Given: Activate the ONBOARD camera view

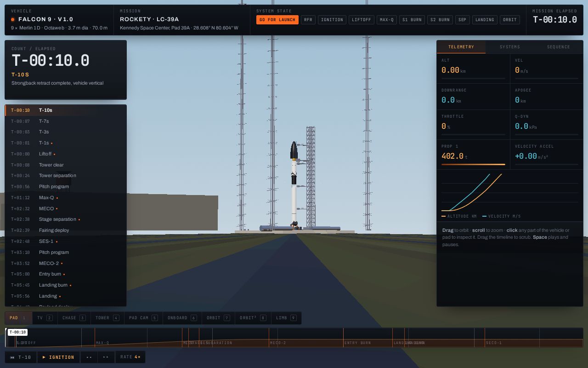Looking at the screenshot, I should point(182,318).
